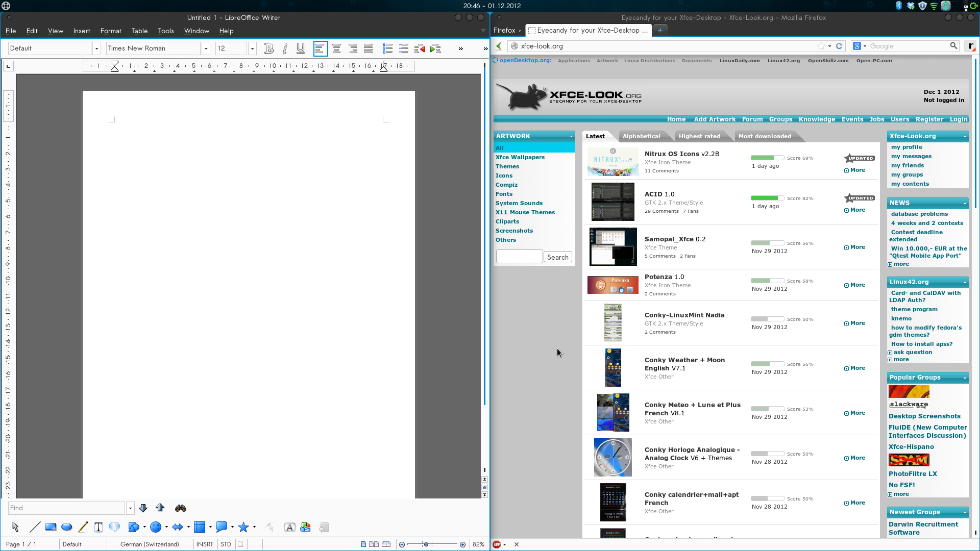
Task: Toggle Bold formatting
Action: click(x=269, y=48)
